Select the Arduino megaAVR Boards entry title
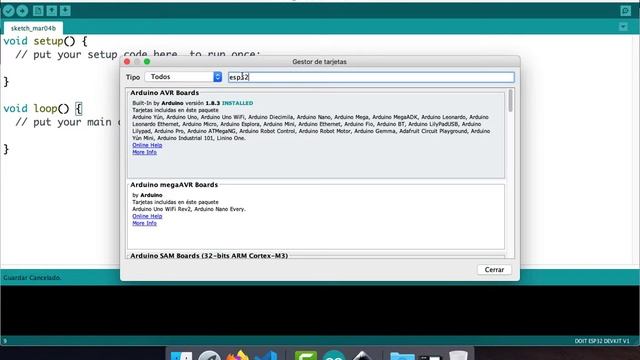This screenshot has height=360, width=640. pos(174,185)
